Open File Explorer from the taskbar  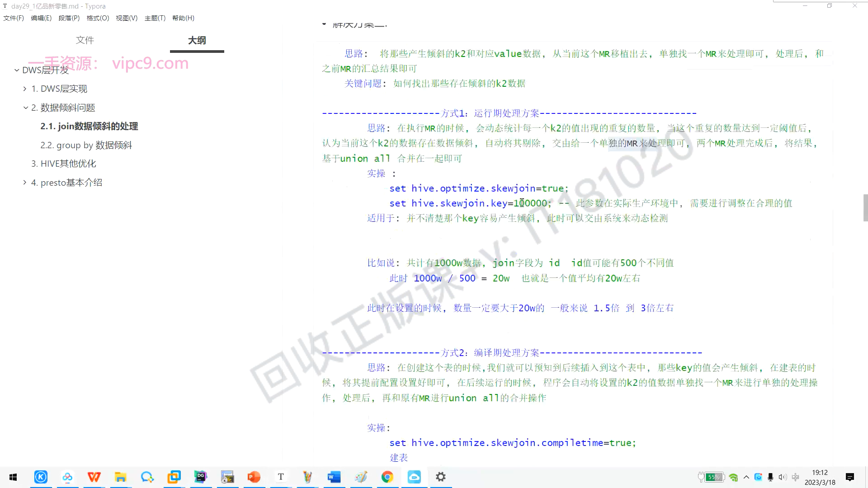pyautogui.click(x=121, y=477)
